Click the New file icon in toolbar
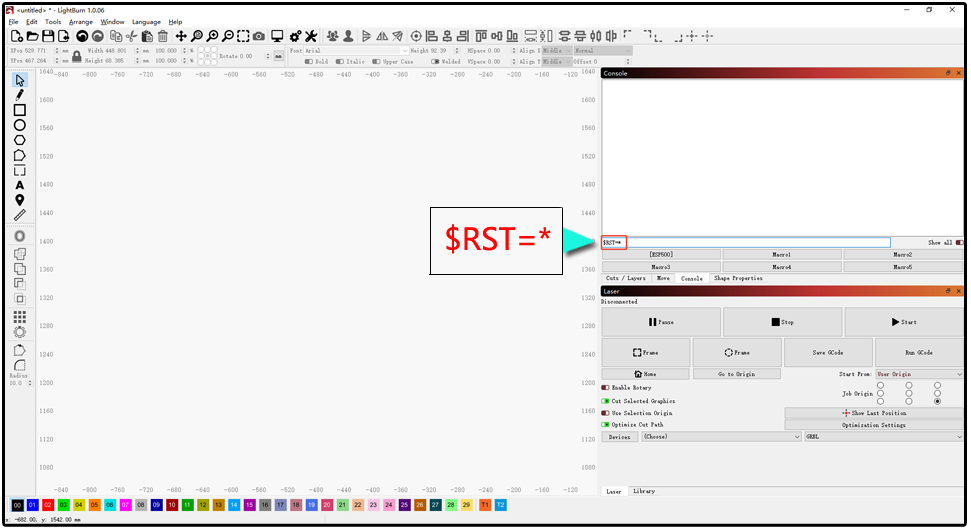This screenshot has height=531, width=971. coord(17,37)
